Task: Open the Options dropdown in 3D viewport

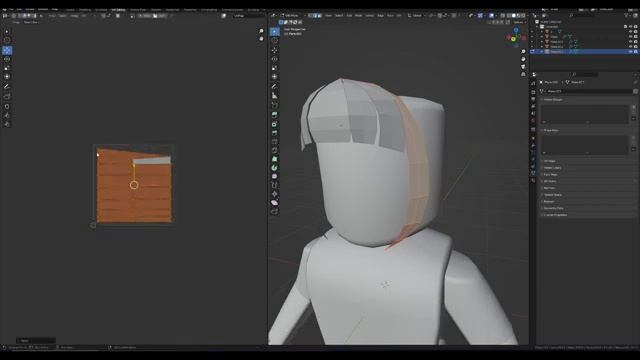Action: 519,22
